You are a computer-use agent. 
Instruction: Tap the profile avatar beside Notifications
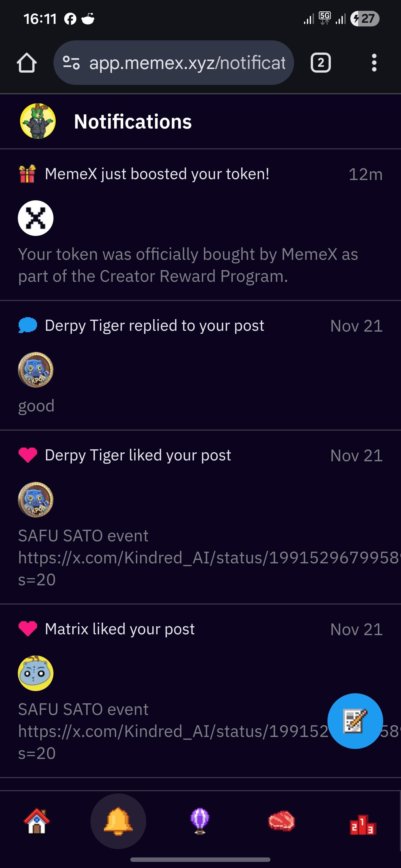[x=38, y=121]
